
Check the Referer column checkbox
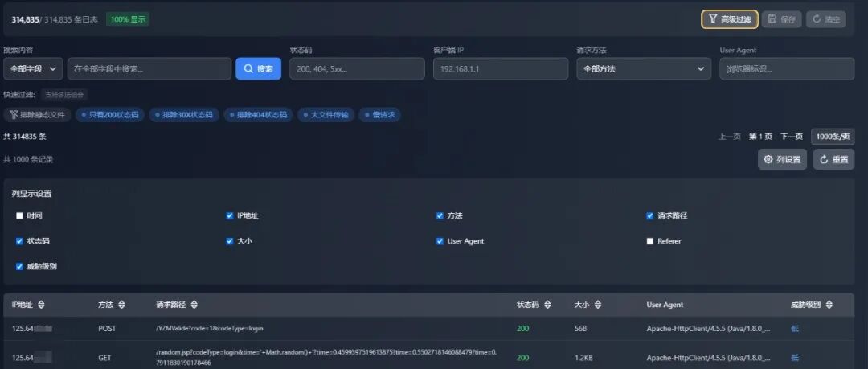650,241
